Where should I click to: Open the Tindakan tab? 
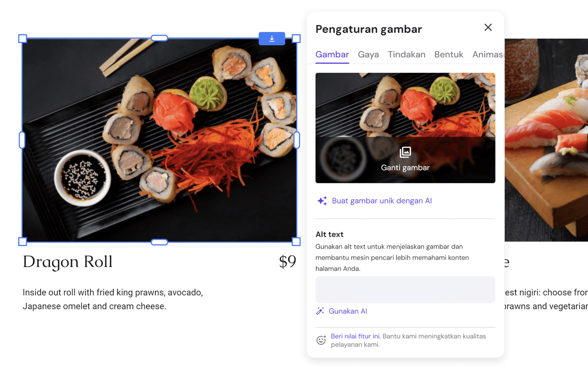click(x=406, y=54)
